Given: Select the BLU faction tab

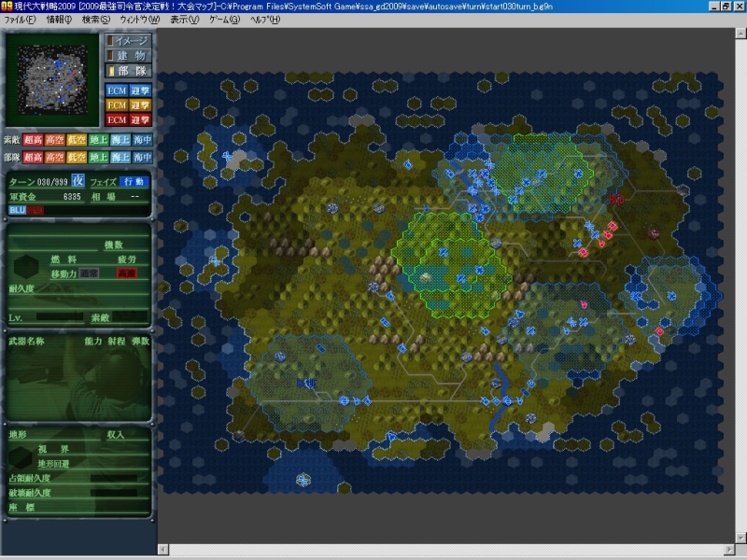Looking at the screenshot, I should [17, 210].
